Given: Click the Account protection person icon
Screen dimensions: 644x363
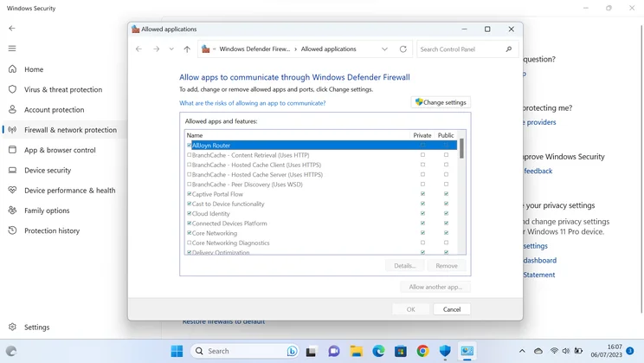Looking at the screenshot, I should pos(12,110).
